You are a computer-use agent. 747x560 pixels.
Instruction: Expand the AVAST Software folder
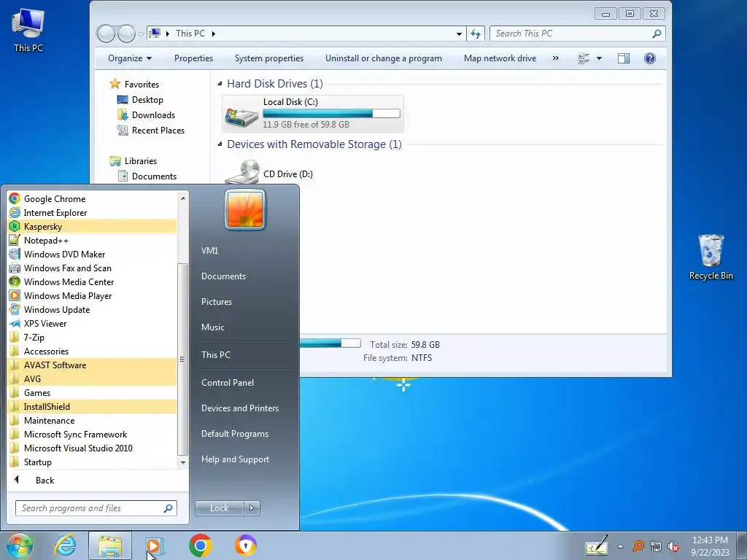pyautogui.click(x=93, y=365)
